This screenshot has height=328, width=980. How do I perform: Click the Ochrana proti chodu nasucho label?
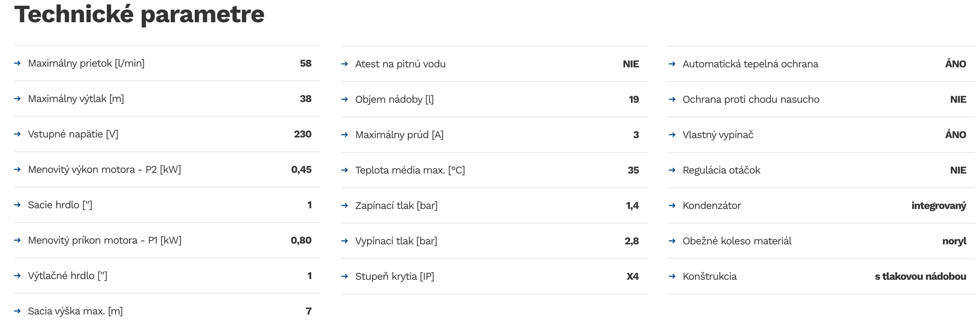751,99
